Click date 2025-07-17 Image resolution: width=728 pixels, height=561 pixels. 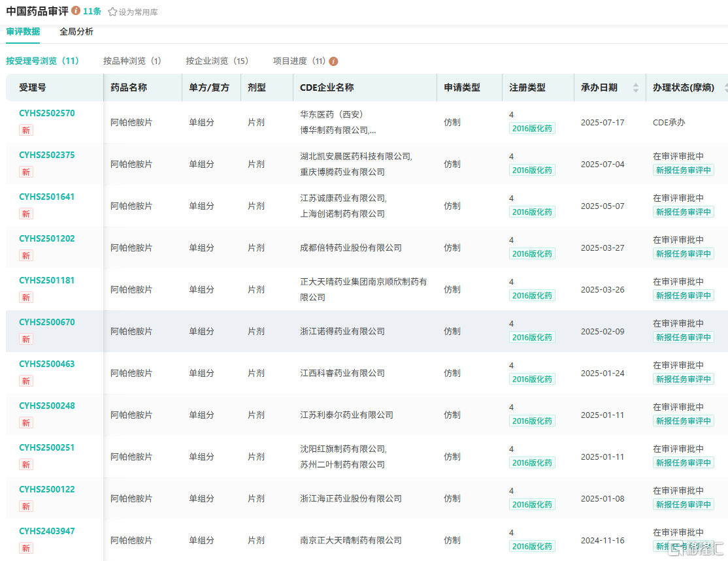click(x=603, y=123)
